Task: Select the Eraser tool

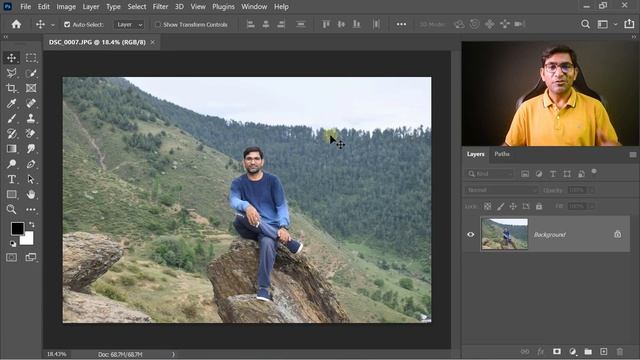Action: pyautogui.click(x=31, y=133)
